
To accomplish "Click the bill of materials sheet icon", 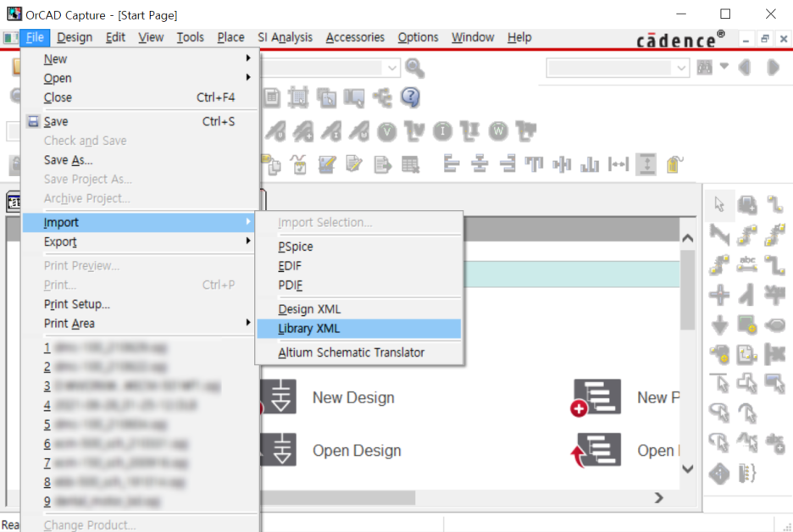I will point(272,97).
